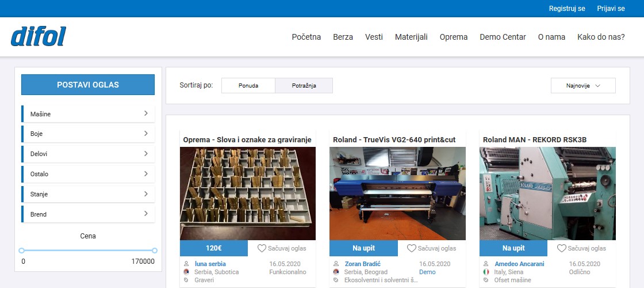This screenshot has width=644, height=288.
Task: Click heart icon on Roland MAN listing
Action: click(561, 248)
